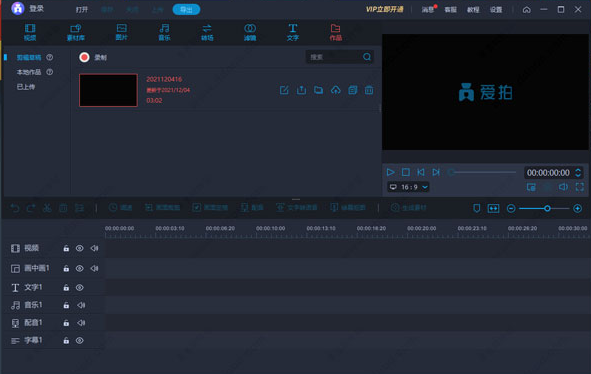Click the red record button
The image size is (591, 374).
84,57
